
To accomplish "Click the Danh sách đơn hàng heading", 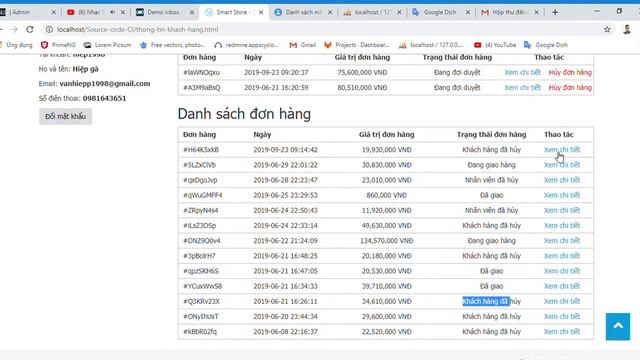I will (x=244, y=113).
